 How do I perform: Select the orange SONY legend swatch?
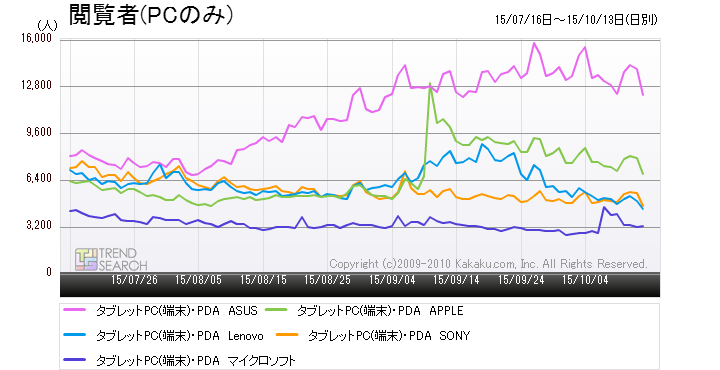pyautogui.click(x=287, y=335)
